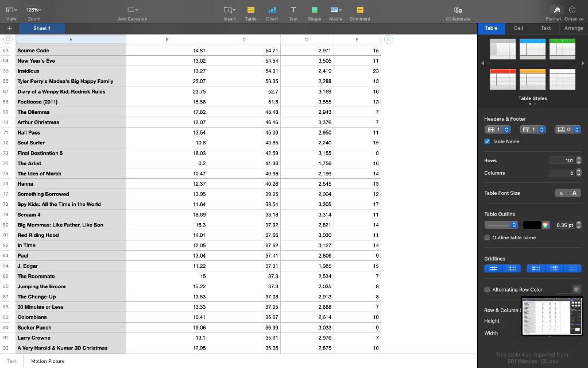
Task: Open header columns count dropdown
Action: [497, 129]
